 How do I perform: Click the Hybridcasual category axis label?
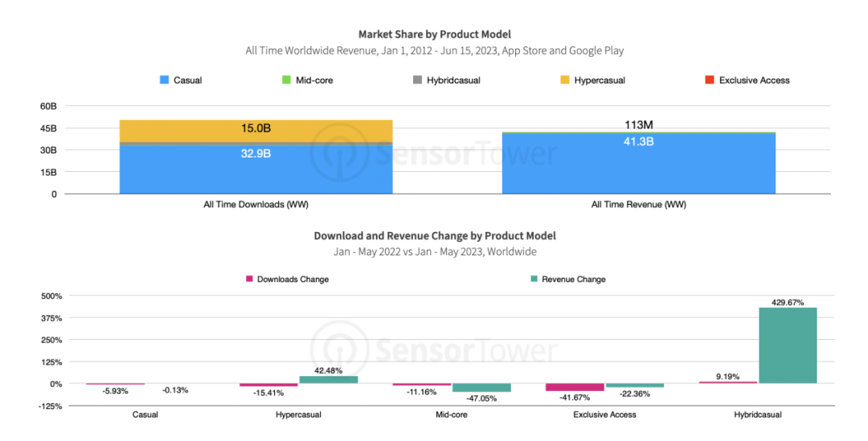point(758,414)
